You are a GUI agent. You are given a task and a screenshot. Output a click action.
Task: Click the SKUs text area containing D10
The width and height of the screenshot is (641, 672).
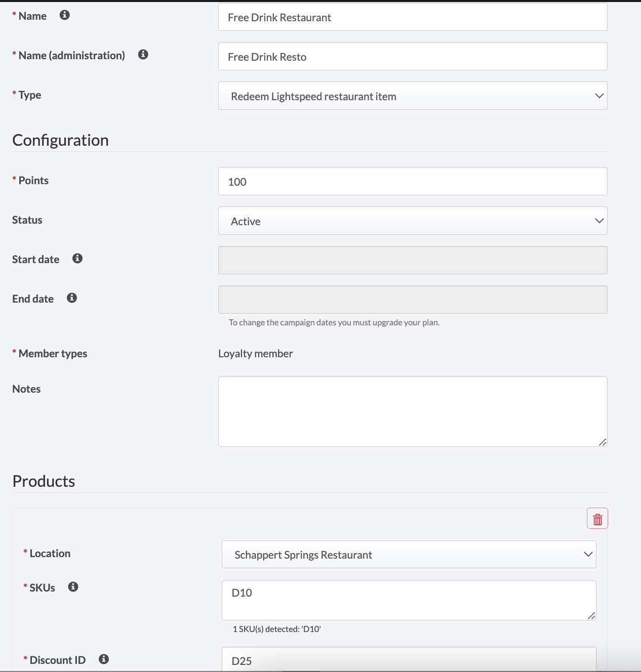pyautogui.click(x=409, y=600)
